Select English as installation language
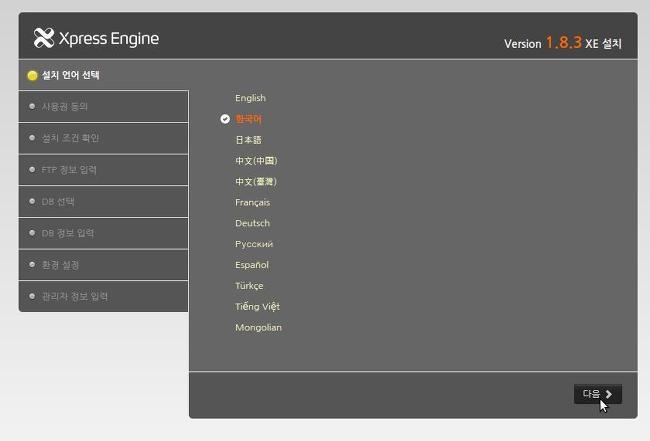 [x=250, y=98]
